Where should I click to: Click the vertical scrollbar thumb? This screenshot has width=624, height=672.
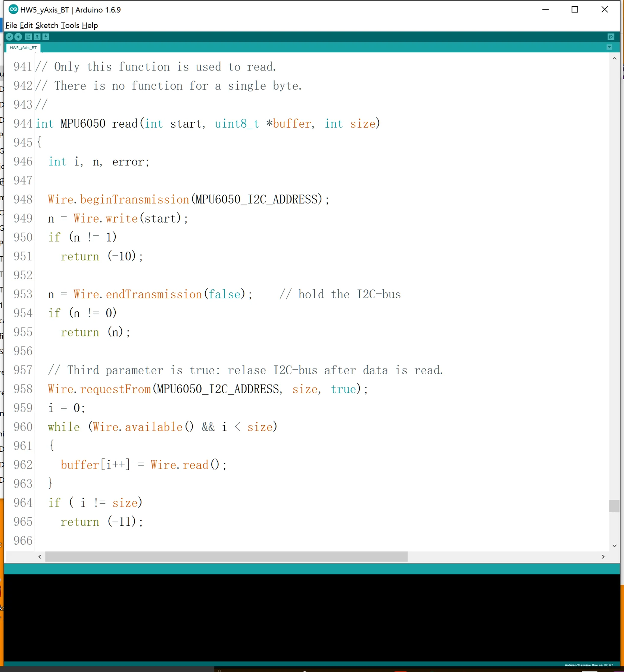(x=614, y=506)
